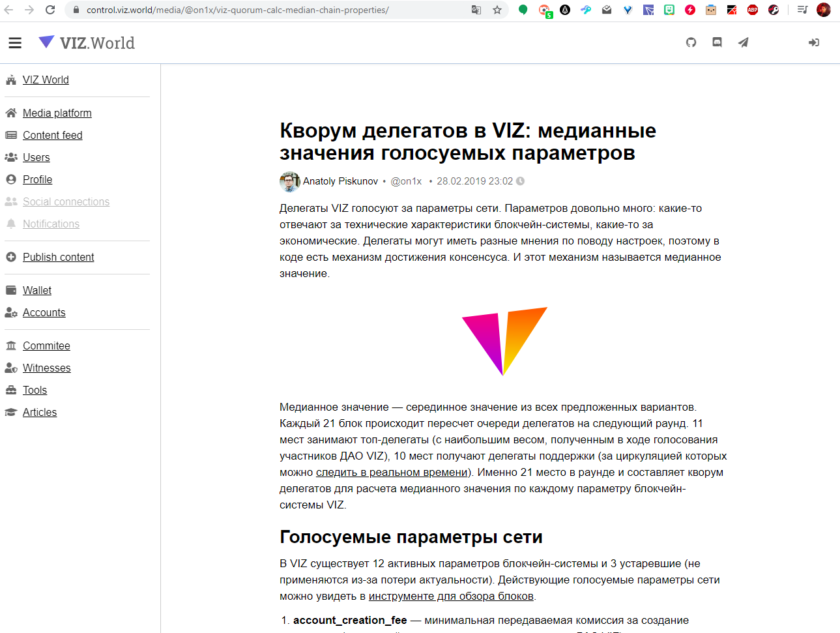Viewport: 840px width, 633px height.
Task: Open the Commitee page link
Action: click(46, 346)
